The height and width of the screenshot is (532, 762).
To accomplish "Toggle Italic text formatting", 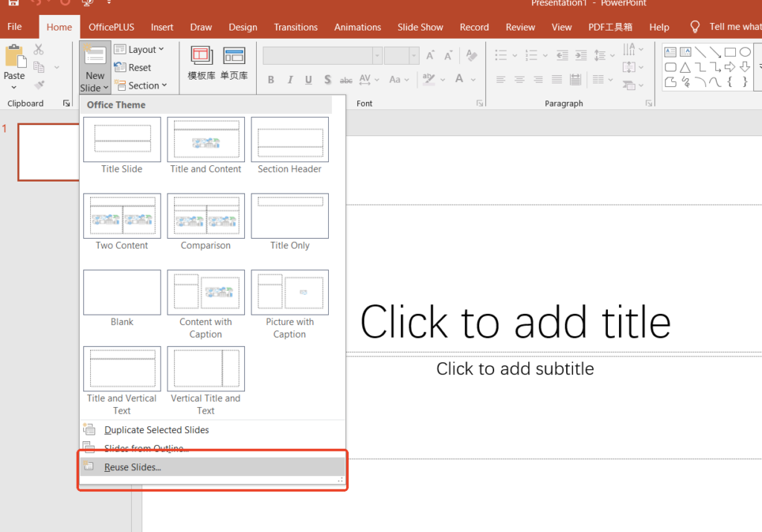I will pyautogui.click(x=289, y=80).
